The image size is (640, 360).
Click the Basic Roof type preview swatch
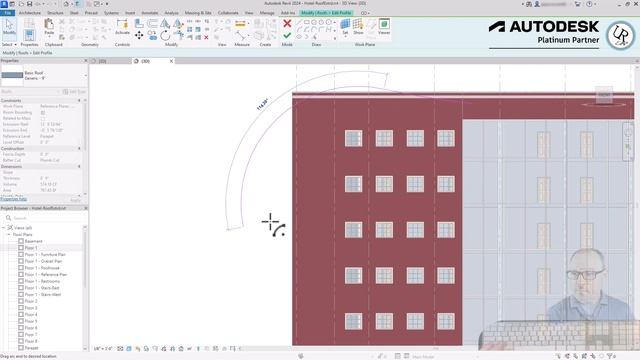(12, 75)
